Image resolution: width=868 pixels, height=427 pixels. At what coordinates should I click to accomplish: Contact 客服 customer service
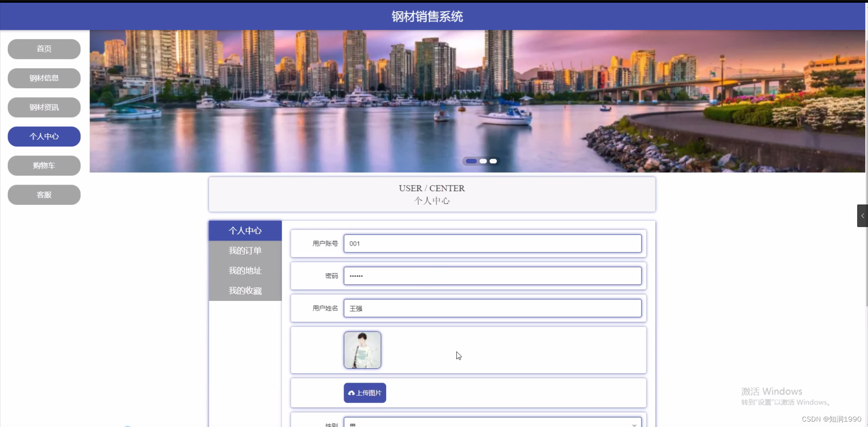[43, 195]
